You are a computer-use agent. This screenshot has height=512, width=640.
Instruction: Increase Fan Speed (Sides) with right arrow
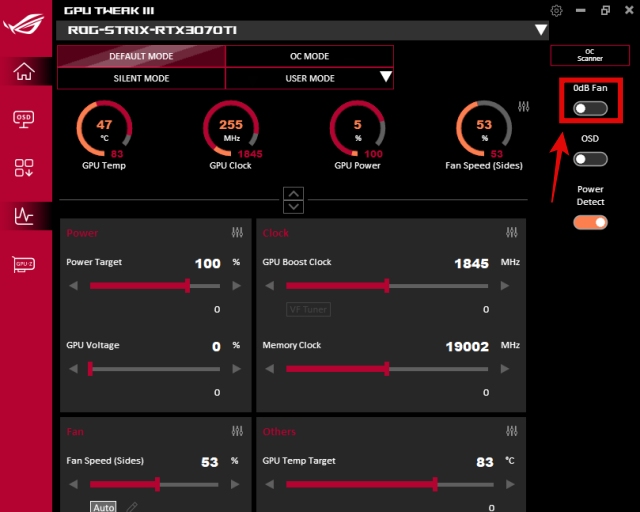(x=235, y=484)
